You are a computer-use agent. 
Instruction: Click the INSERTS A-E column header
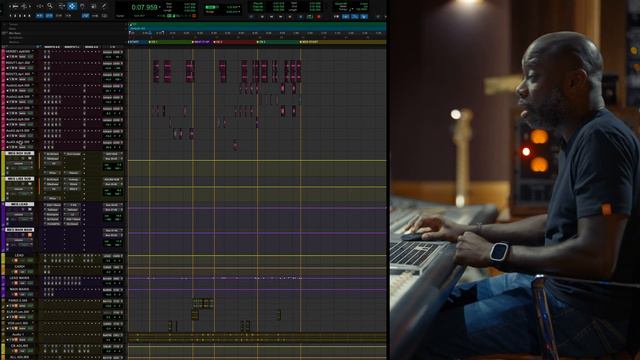52,47
